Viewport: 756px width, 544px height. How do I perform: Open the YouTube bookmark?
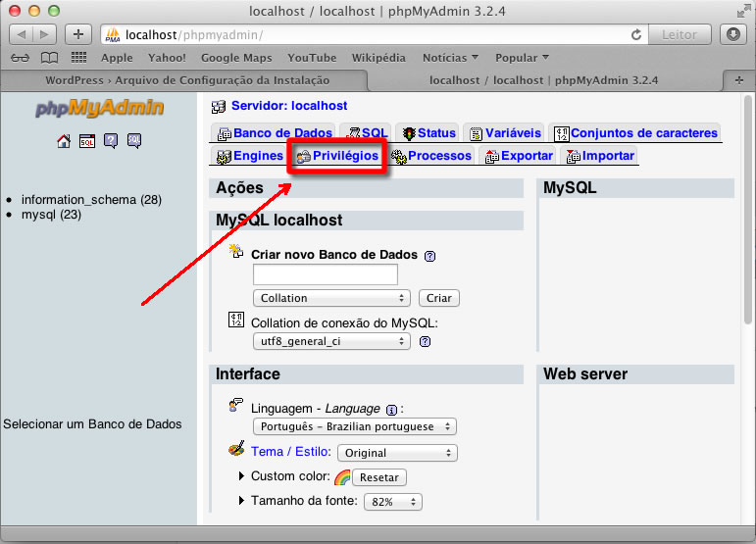click(312, 58)
